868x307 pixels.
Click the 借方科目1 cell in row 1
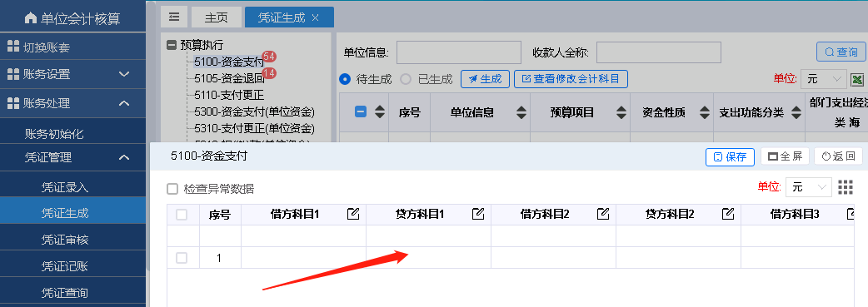(x=303, y=258)
